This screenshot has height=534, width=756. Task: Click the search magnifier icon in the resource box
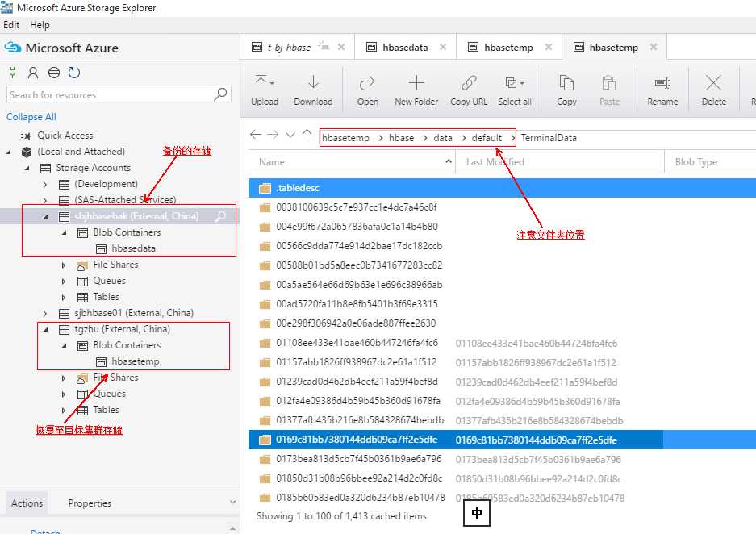click(x=220, y=94)
